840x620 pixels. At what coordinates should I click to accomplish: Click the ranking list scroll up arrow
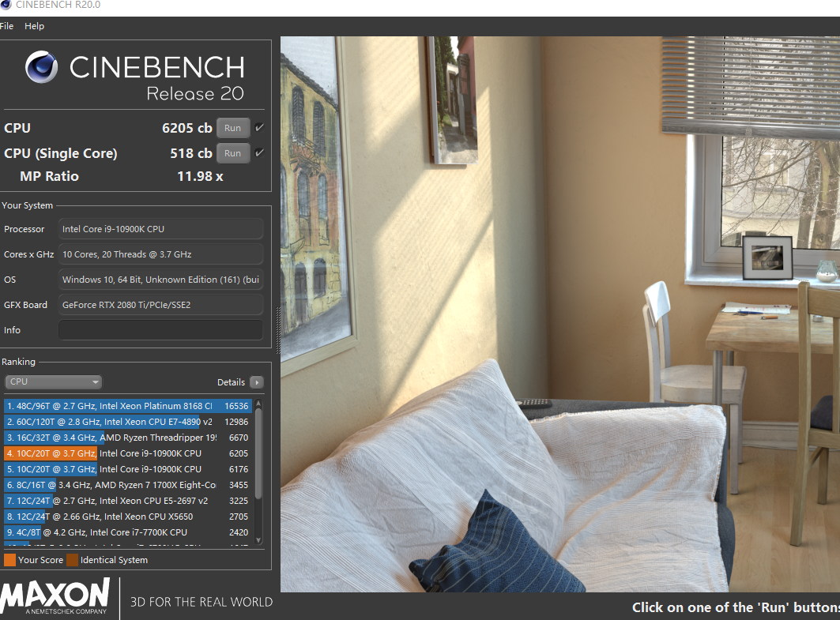point(258,403)
